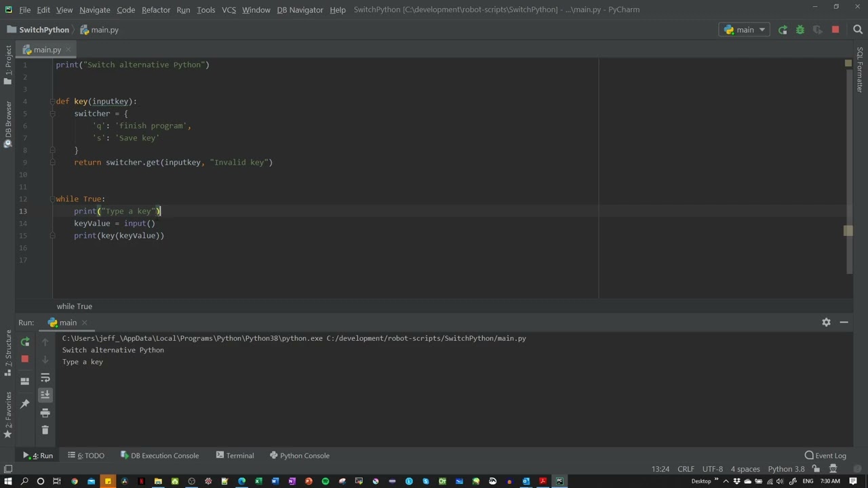Collapse the while True fold marker
The height and width of the screenshot is (488, 868).
tap(52, 199)
